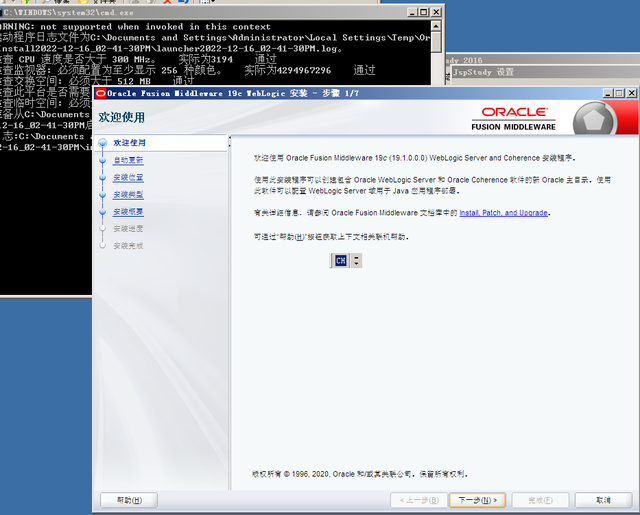Click the 下一步(N) next button
640x515 pixels.
tap(477, 500)
